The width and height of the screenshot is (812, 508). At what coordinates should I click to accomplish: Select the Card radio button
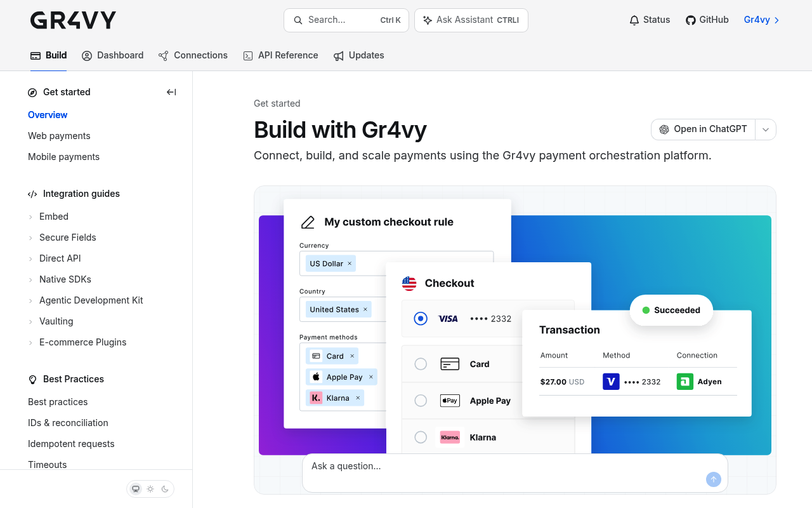421,364
